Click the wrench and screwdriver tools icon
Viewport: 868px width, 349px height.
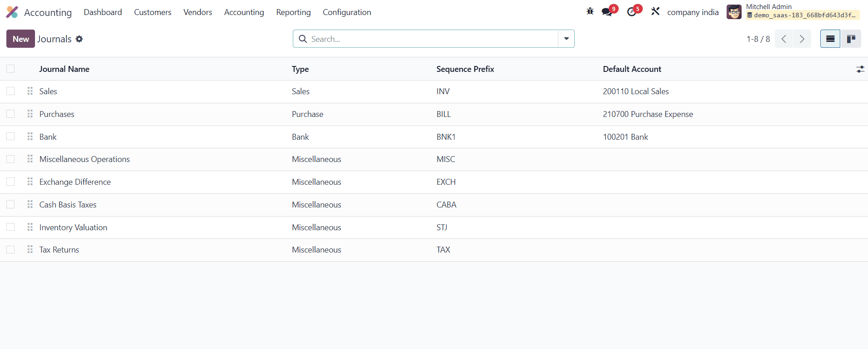click(x=655, y=11)
